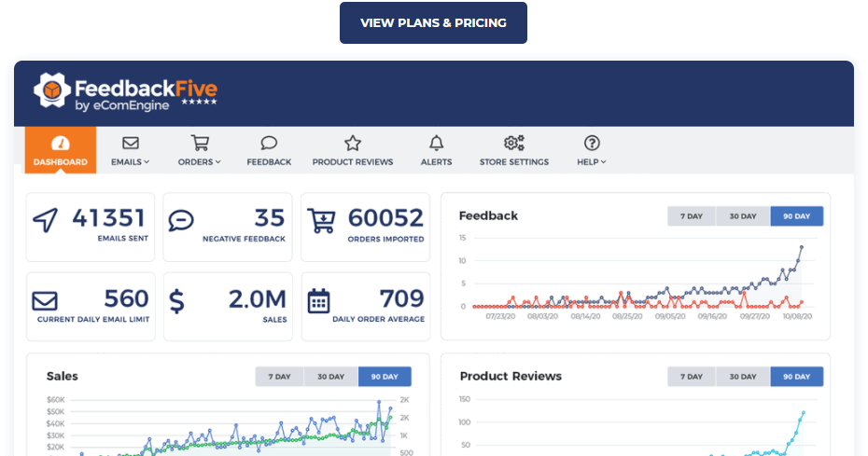Open the Store Settings menu label
Viewport: 868px width, 456px height.
(x=513, y=162)
